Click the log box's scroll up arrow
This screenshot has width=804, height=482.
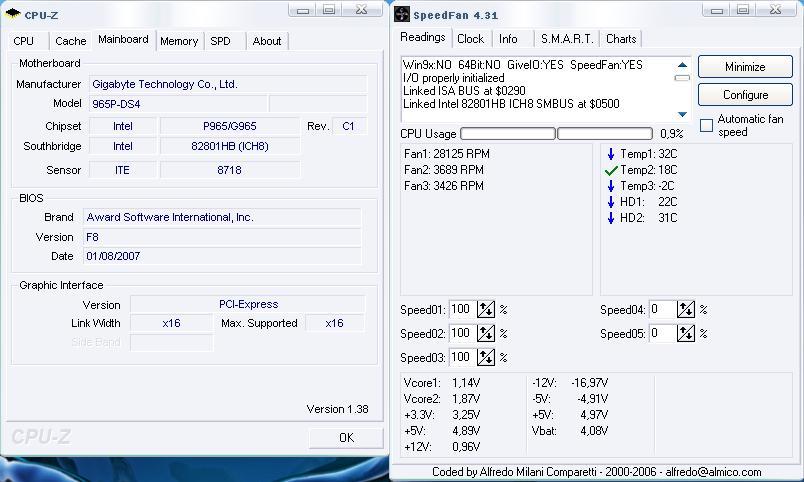point(682,65)
